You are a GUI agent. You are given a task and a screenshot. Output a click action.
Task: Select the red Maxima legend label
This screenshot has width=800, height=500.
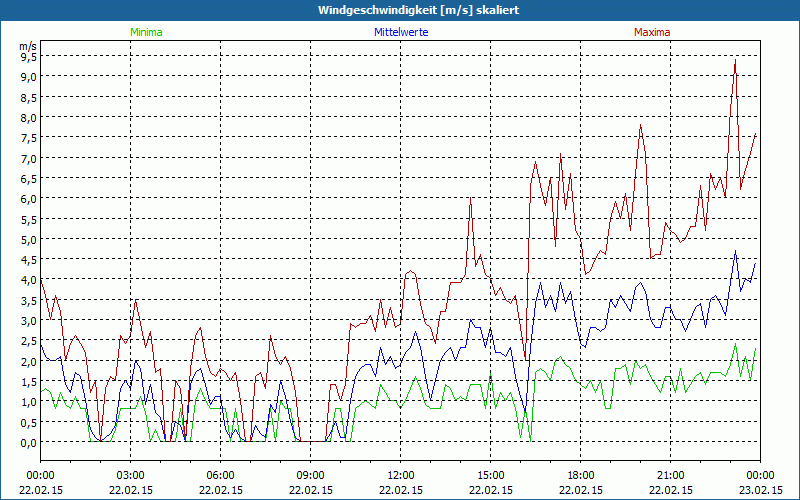[652, 32]
